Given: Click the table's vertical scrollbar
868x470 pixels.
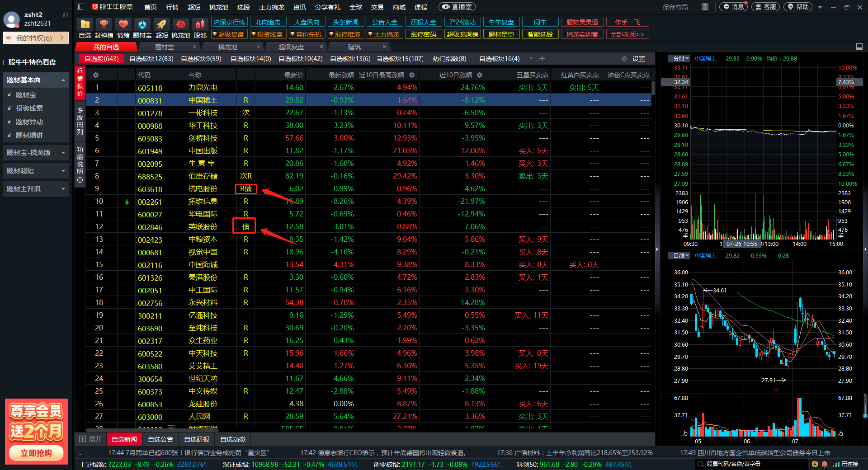Looking at the screenshot, I should pos(653,88).
